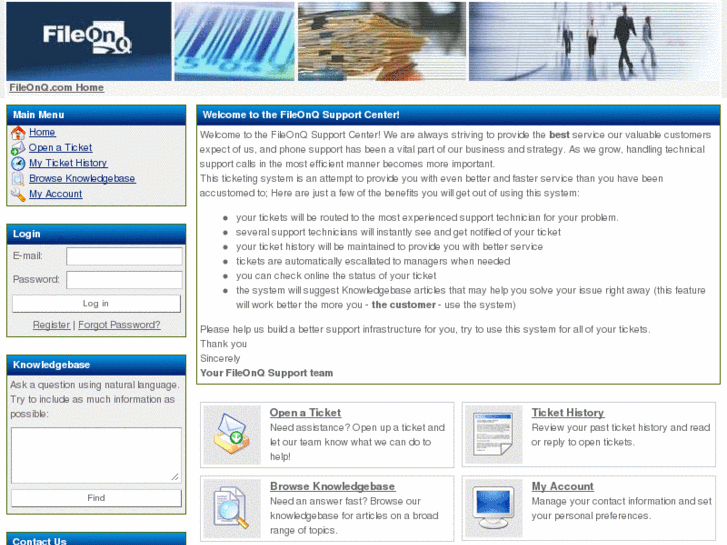Click 'Manage your contact information' description

[x=621, y=508]
